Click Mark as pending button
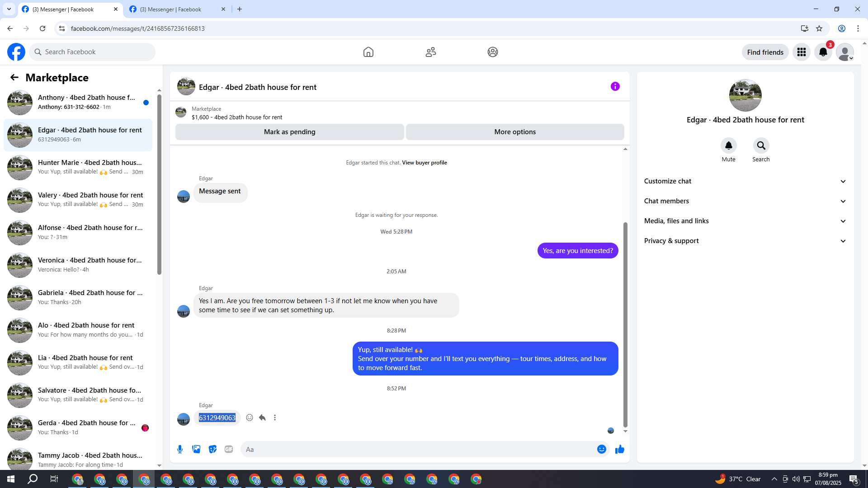The height and width of the screenshot is (488, 868). coord(290,132)
